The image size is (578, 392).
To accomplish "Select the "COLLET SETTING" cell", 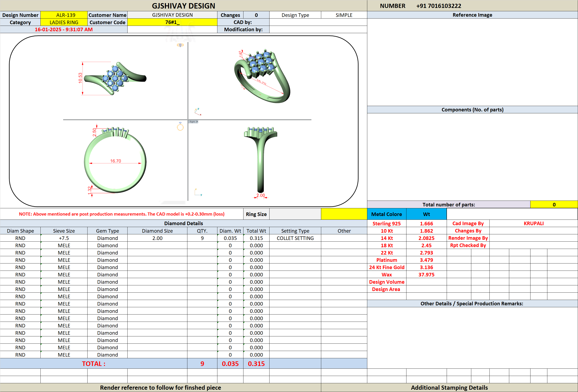I will coord(295,238).
